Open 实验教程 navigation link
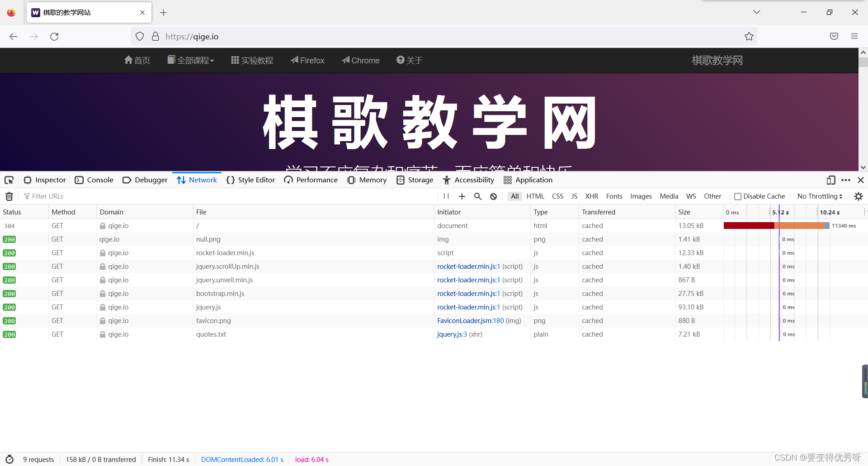This screenshot has height=466, width=868. tap(252, 60)
